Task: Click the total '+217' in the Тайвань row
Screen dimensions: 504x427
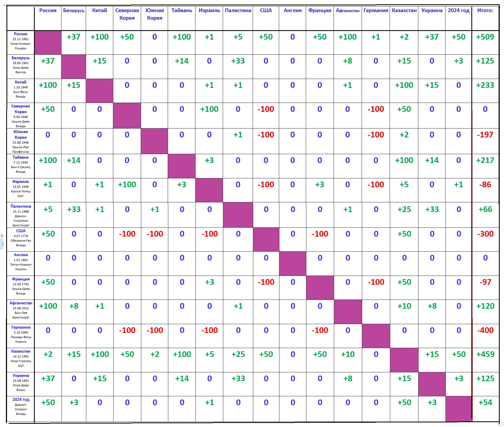Action: (x=485, y=160)
